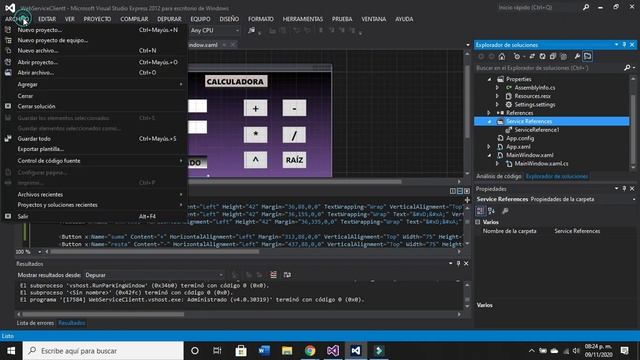Collapse the Properties folder node
Viewport: 640px width, 360px height.
tap(489, 79)
